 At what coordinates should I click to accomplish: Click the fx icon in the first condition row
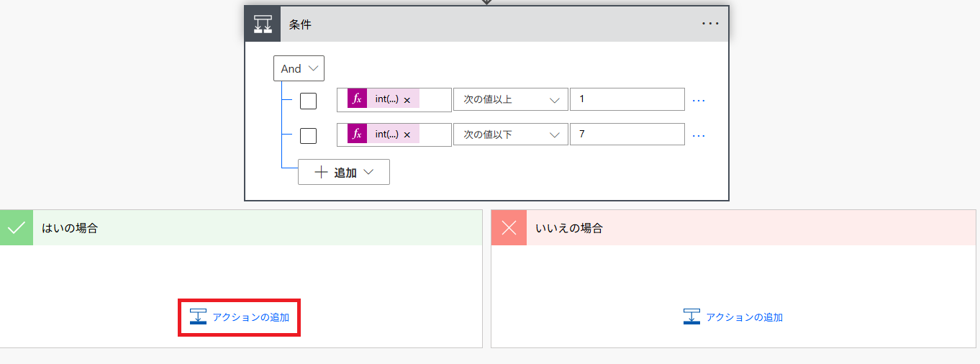coord(357,99)
